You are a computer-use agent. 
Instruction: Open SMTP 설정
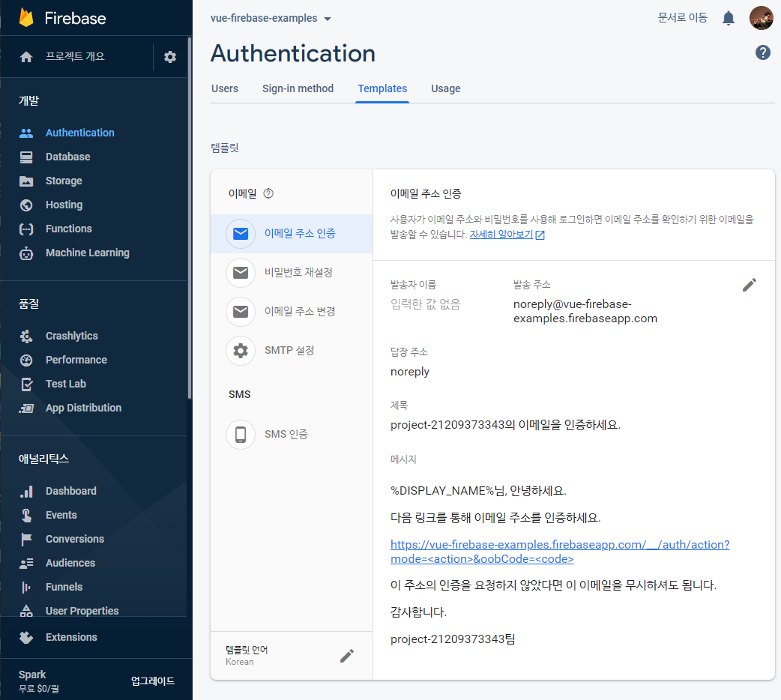pyautogui.click(x=292, y=350)
